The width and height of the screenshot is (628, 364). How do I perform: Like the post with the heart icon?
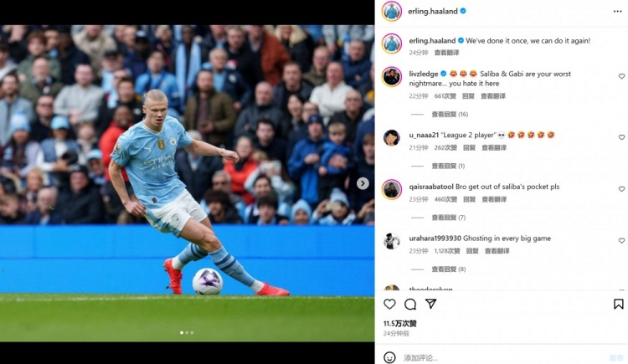coord(389,305)
